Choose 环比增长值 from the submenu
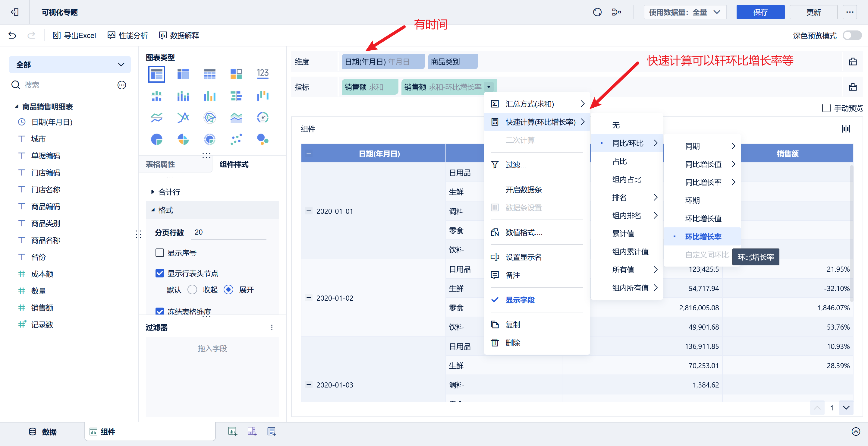Screen dimensions: 868x446 (703, 218)
